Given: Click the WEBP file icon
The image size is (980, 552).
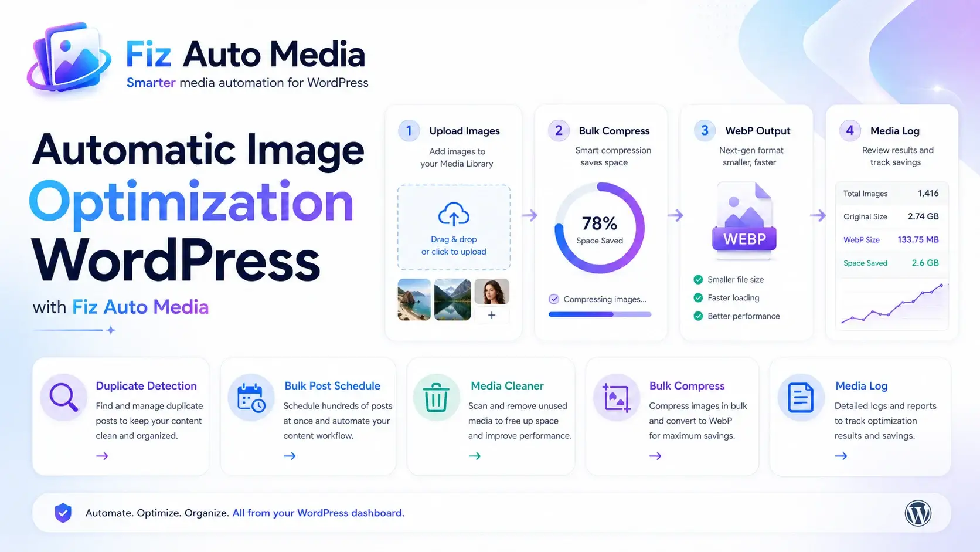Looking at the screenshot, I should coord(744,221).
